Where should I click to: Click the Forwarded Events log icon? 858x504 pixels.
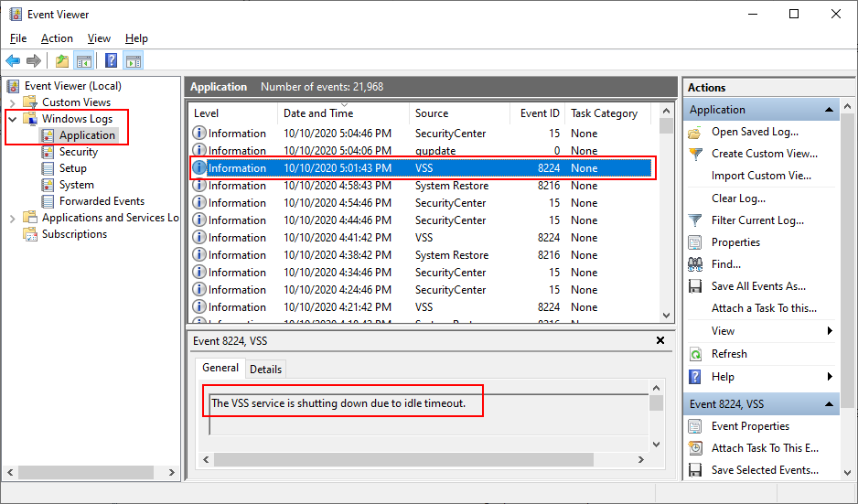[x=48, y=201]
